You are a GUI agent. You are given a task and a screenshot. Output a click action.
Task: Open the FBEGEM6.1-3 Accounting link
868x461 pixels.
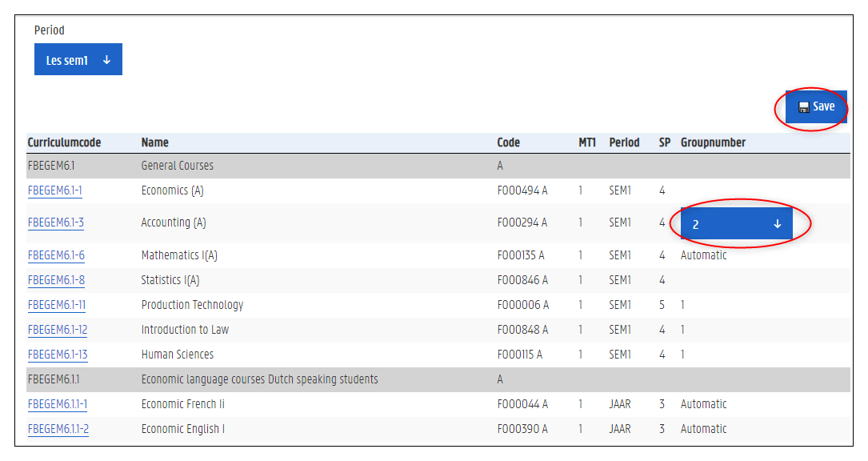point(55,222)
